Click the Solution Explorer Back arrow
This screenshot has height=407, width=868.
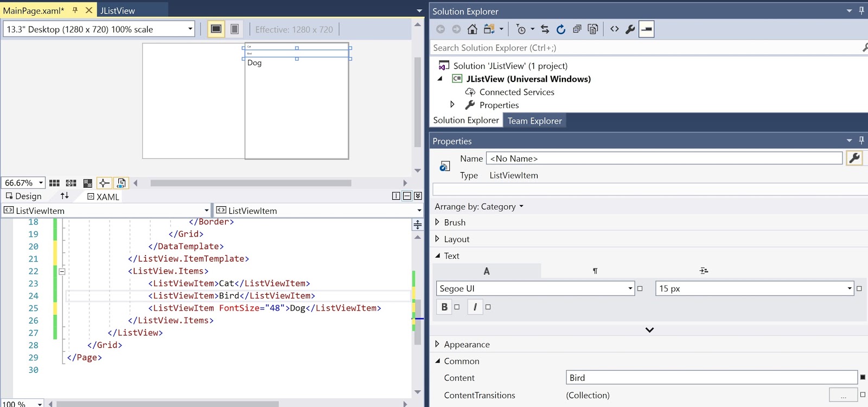coord(441,29)
